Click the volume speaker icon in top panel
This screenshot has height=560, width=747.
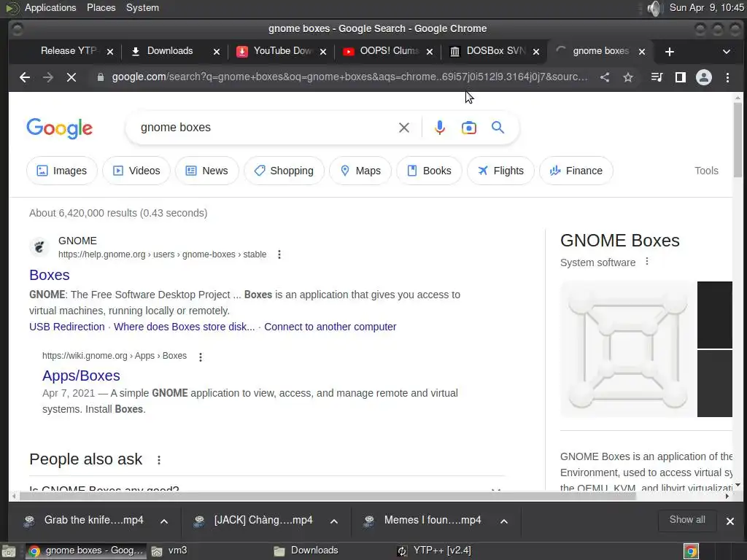pos(655,8)
